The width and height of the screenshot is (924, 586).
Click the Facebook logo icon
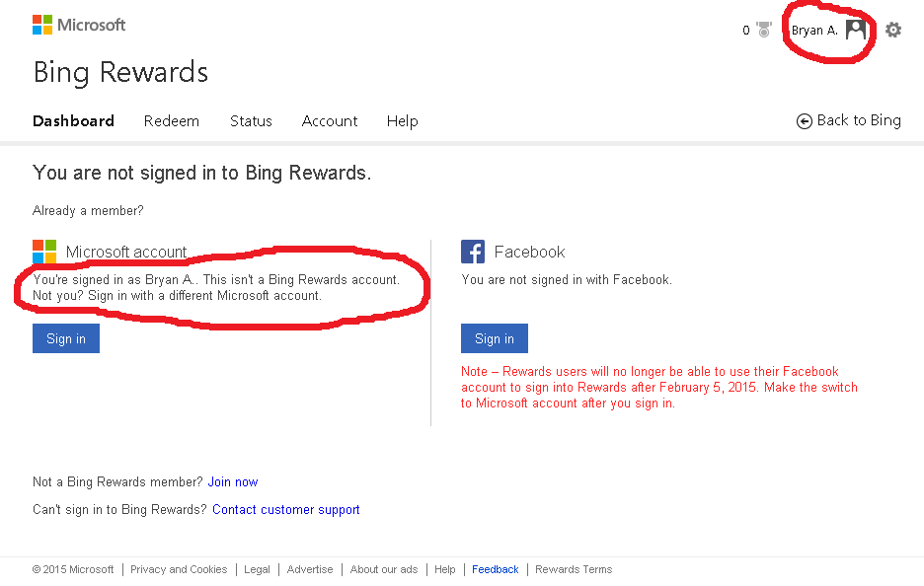tap(473, 252)
